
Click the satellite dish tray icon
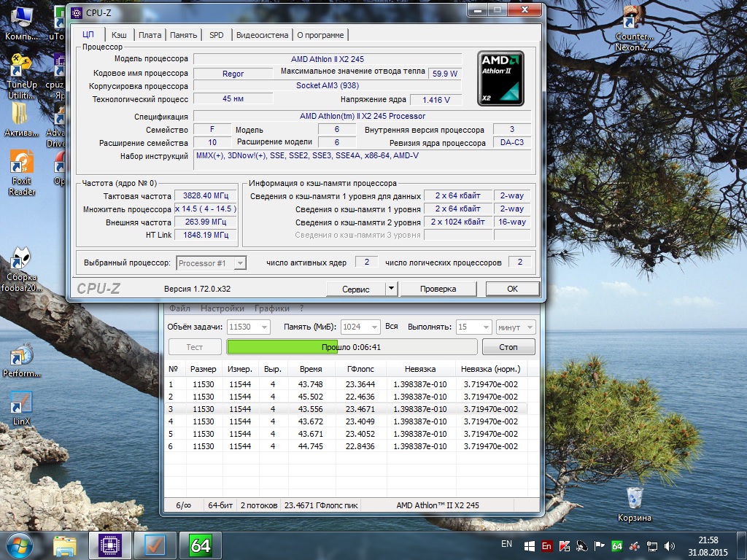tap(581, 546)
